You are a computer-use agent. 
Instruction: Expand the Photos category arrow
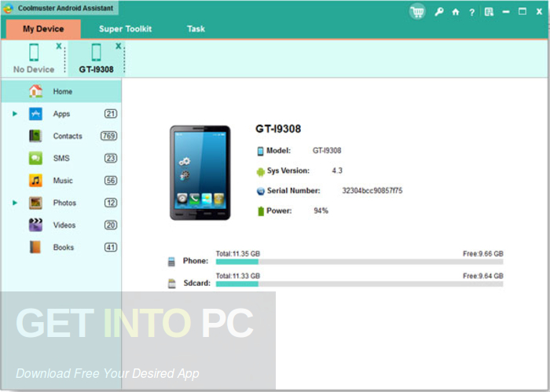[x=15, y=203]
